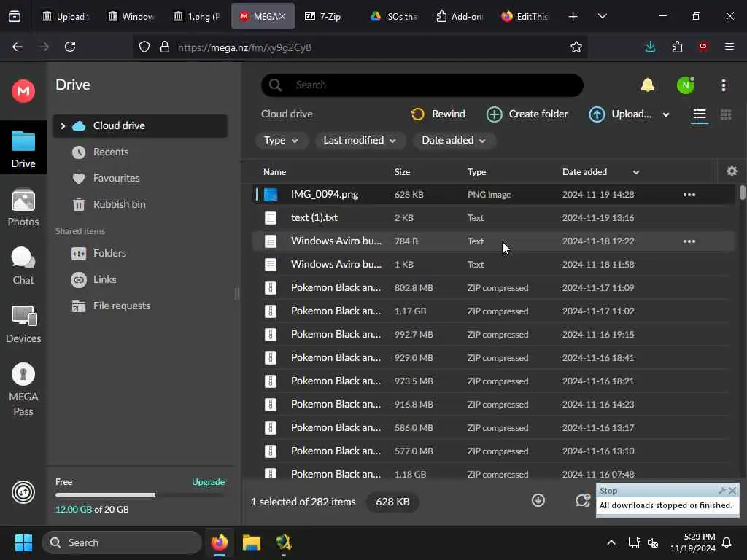Switch to the 1.png tab
This screenshot has height=560, width=747.
coord(197,16)
